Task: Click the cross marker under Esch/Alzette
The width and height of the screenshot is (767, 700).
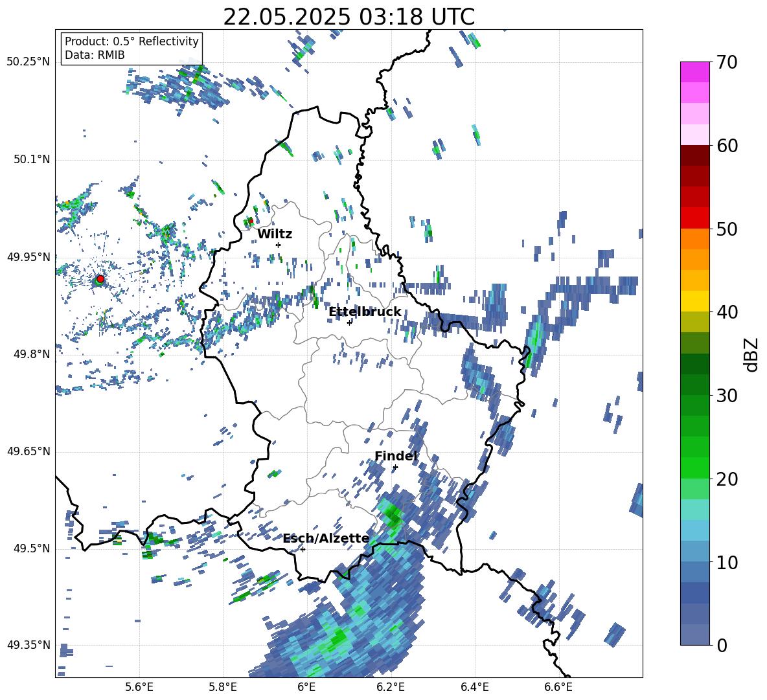Action: pyautogui.click(x=303, y=549)
